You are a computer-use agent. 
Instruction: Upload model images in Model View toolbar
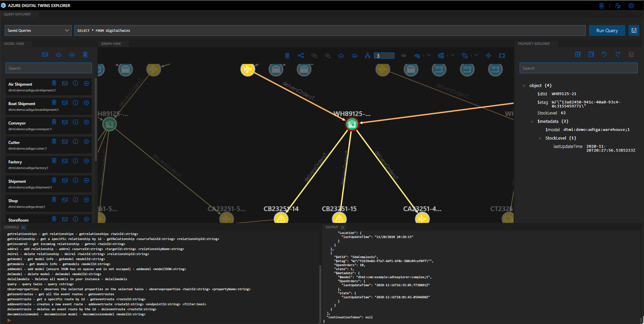(x=45, y=55)
